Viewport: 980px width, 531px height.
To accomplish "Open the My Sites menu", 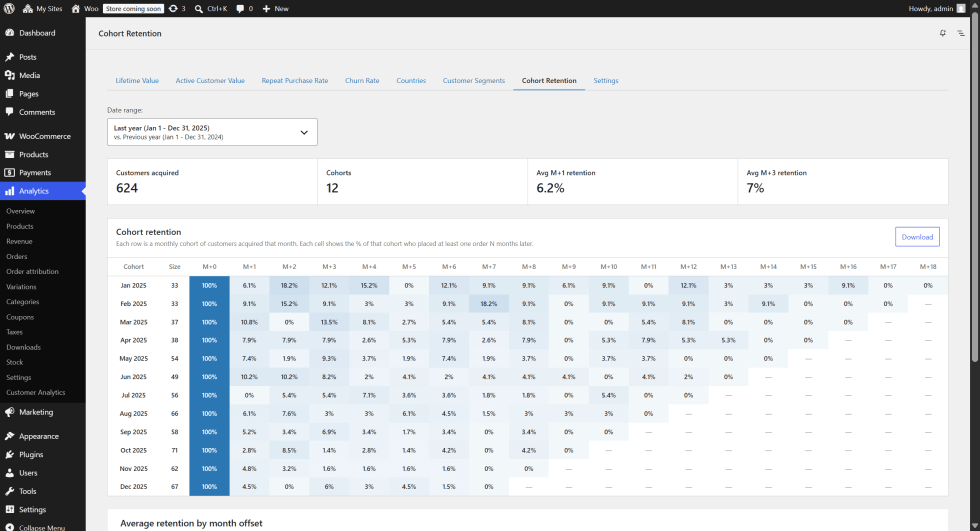I will (42, 9).
